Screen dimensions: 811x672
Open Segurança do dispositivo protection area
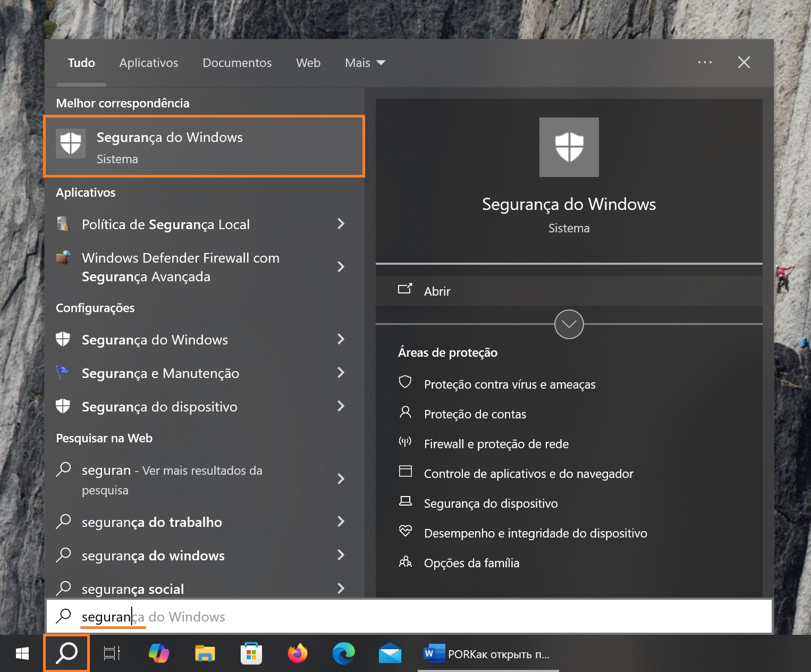[491, 503]
